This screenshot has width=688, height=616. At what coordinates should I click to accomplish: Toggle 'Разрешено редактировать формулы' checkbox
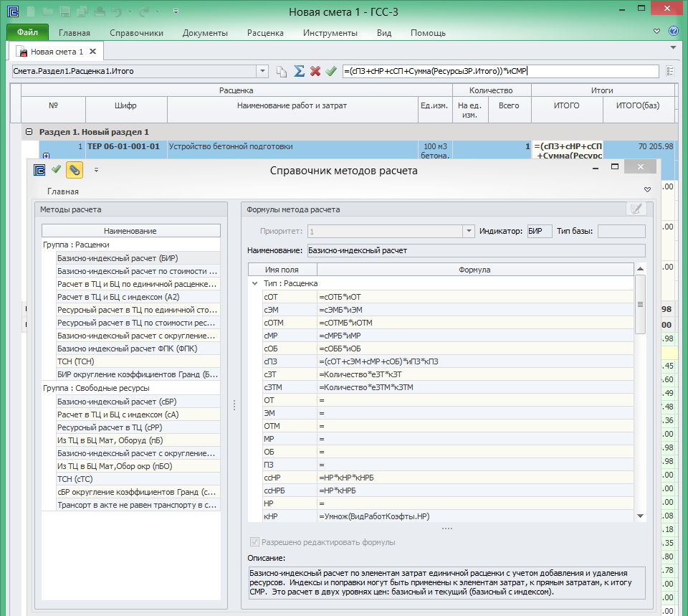pyautogui.click(x=254, y=542)
